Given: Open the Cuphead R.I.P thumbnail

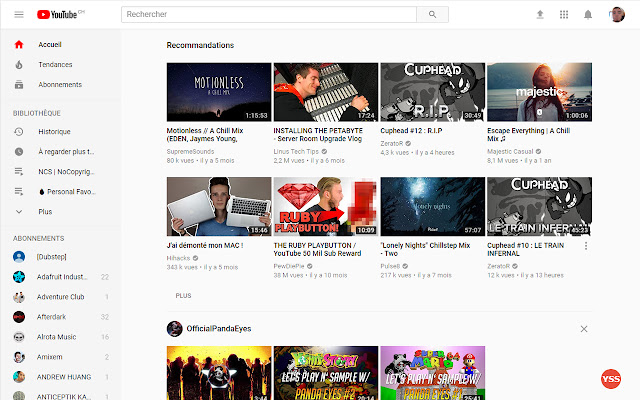Looking at the screenshot, I should [x=433, y=92].
